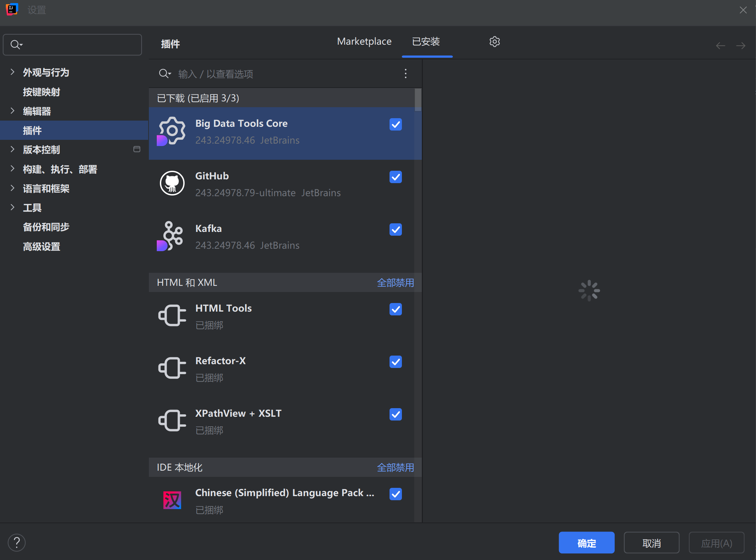Open the 备份和同步 settings page
The width and height of the screenshot is (756, 560).
click(46, 227)
